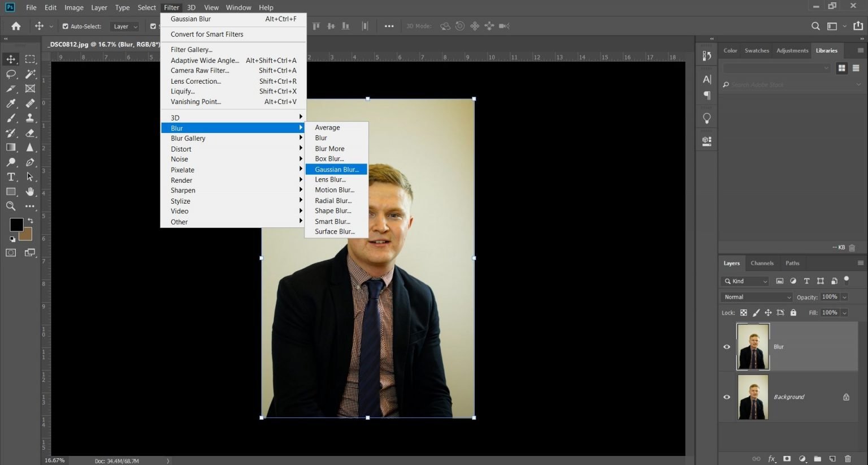Click the Home icon in the options bar
The width and height of the screenshot is (868, 465).
15,26
